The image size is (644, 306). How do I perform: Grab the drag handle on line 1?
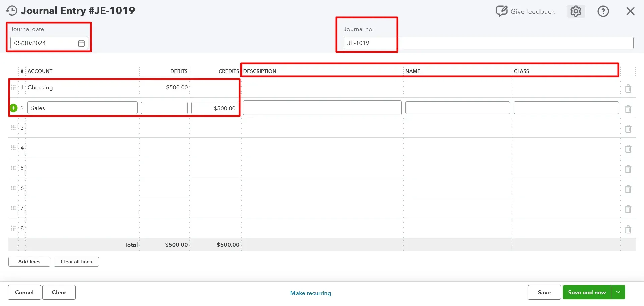coord(13,87)
